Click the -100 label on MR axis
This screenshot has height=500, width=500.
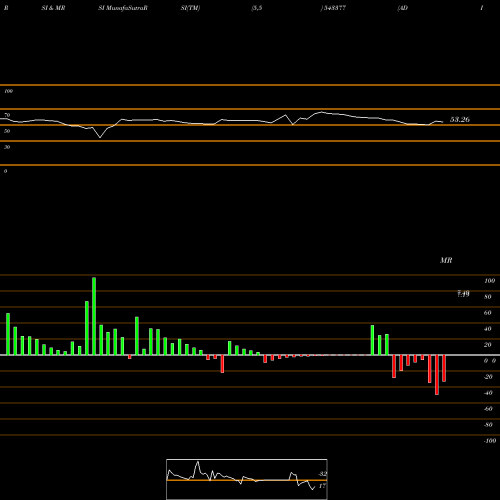pyautogui.click(x=490, y=441)
